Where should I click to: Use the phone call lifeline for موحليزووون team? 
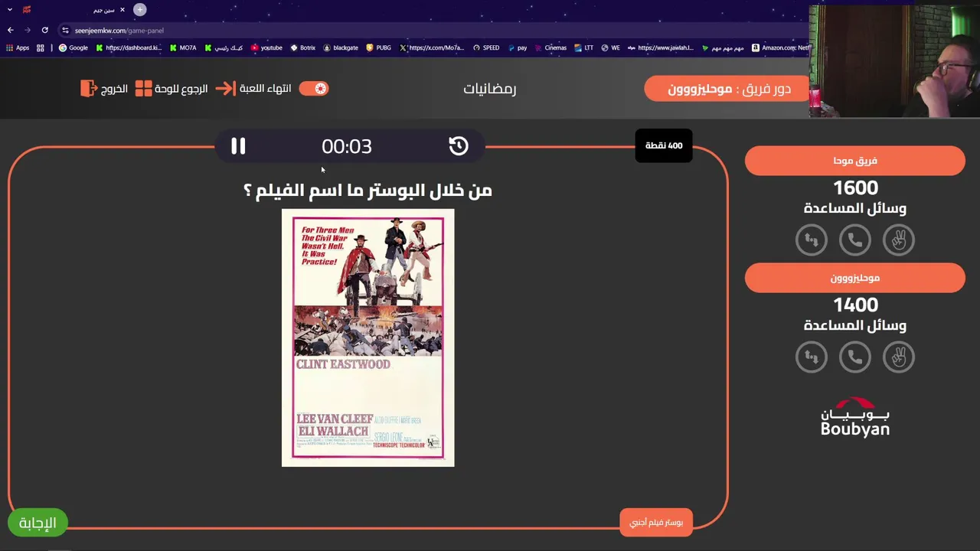point(855,357)
